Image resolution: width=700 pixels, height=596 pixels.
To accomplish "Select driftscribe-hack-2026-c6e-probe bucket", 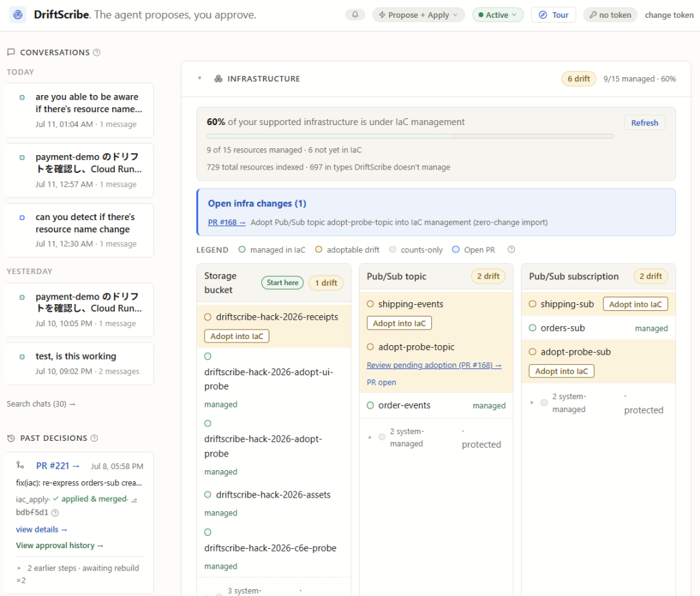I will (x=270, y=547).
